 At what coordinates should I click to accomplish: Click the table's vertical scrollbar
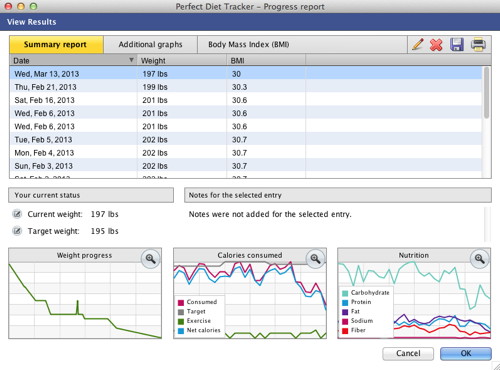[486, 93]
